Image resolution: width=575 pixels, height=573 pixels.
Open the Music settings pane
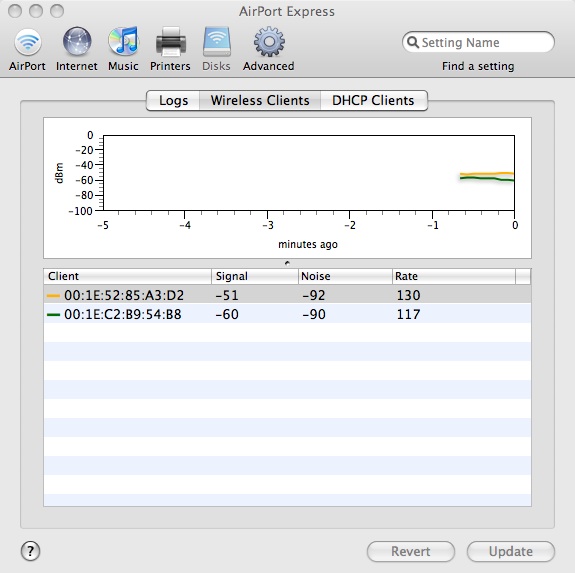(x=123, y=49)
